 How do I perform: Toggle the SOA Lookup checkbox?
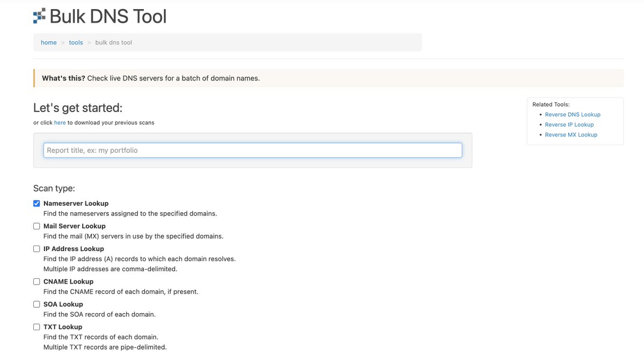36,304
